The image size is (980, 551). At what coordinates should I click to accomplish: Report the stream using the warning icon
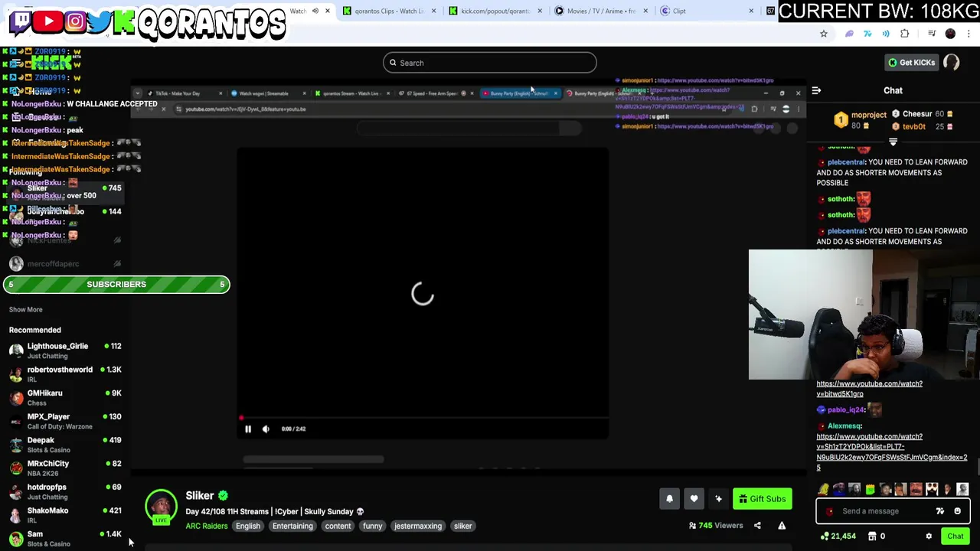(782, 526)
